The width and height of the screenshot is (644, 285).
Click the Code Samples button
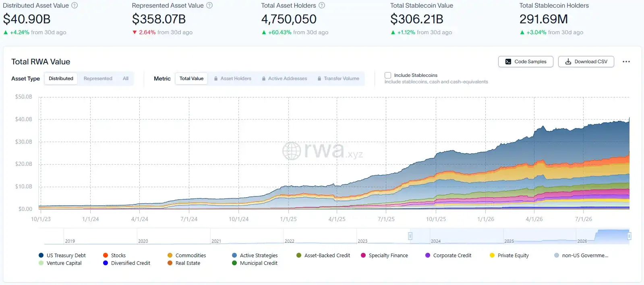[x=526, y=62]
